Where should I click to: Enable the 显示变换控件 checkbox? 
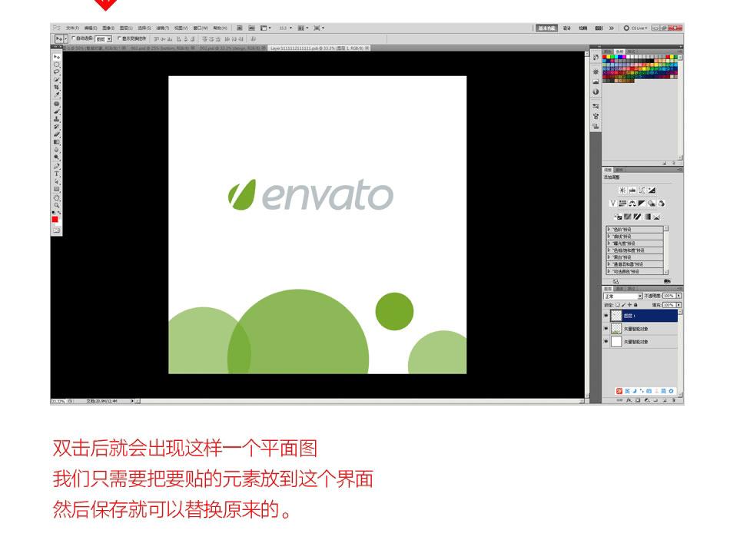(120, 38)
